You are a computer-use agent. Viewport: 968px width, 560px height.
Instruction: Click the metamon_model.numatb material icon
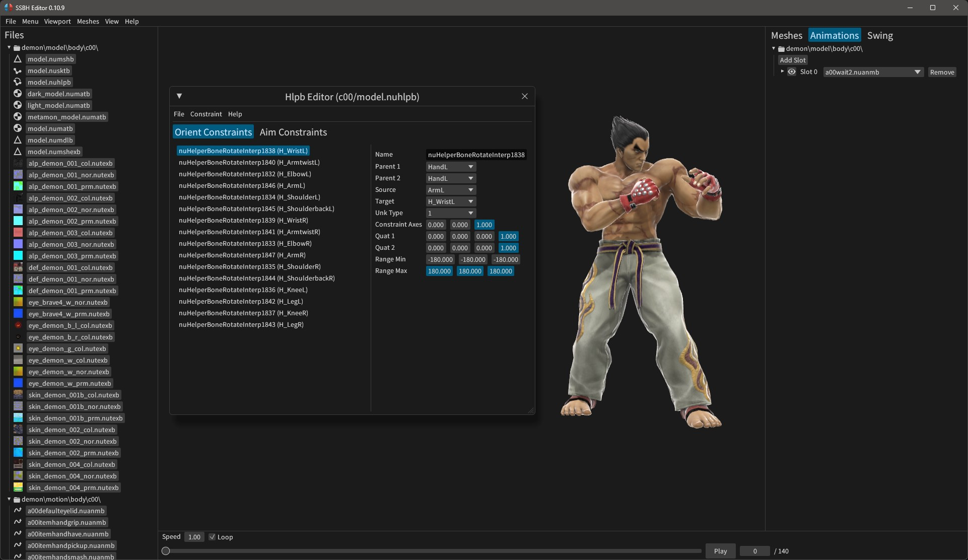[18, 117]
